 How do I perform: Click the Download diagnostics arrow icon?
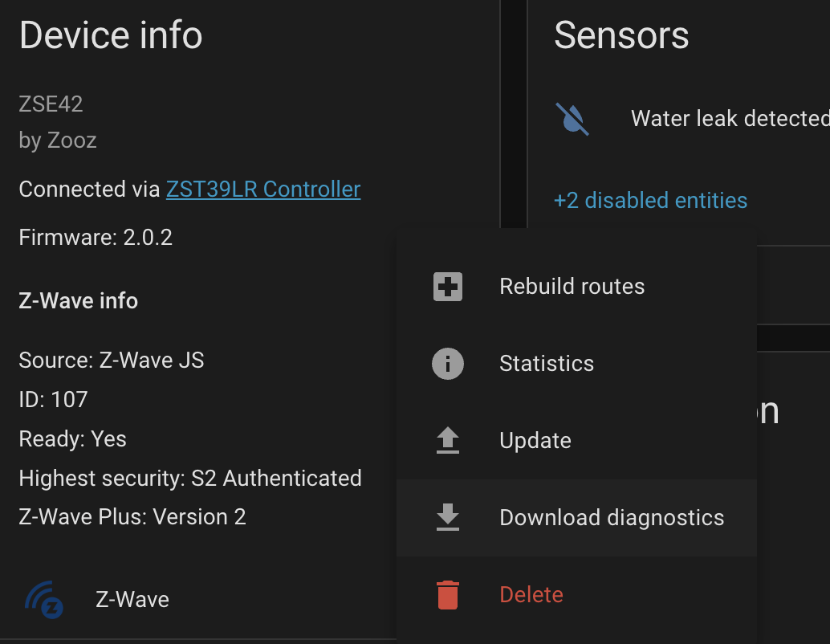pyautogui.click(x=447, y=518)
